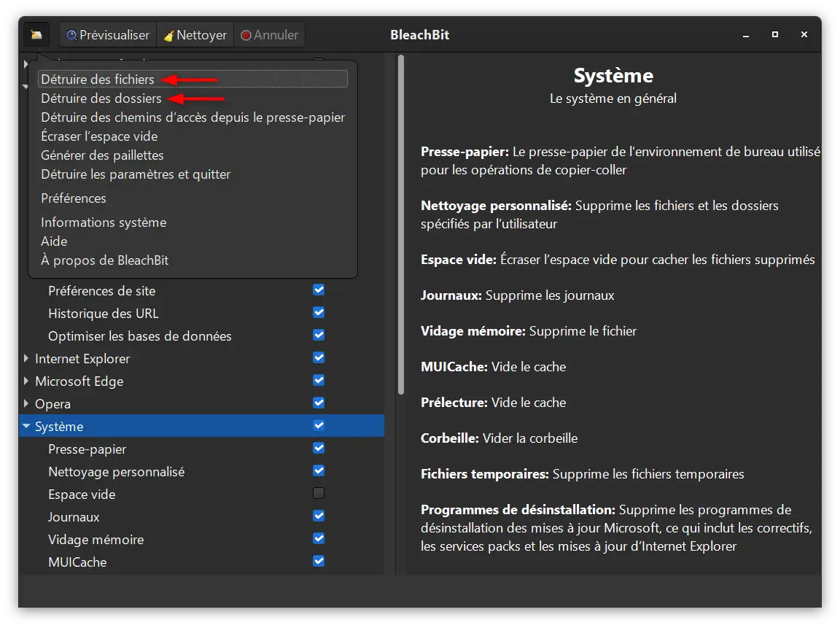Minimize the BleachBit window
Viewport: 840px width, 628px height.
[746, 35]
